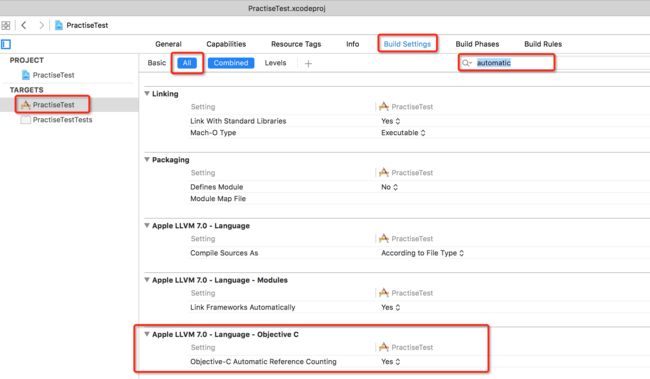
Task: Click the PractiseTest project blueprint icon
Action: (x=26, y=75)
